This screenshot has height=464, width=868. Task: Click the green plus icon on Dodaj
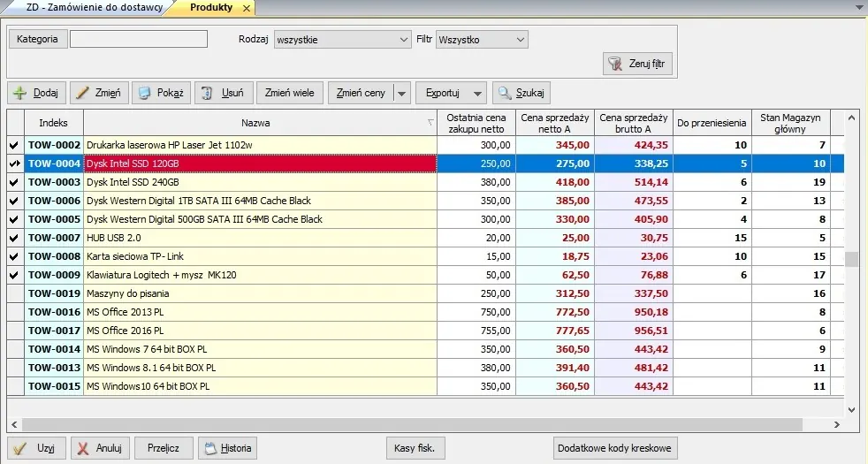pos(20,93)
